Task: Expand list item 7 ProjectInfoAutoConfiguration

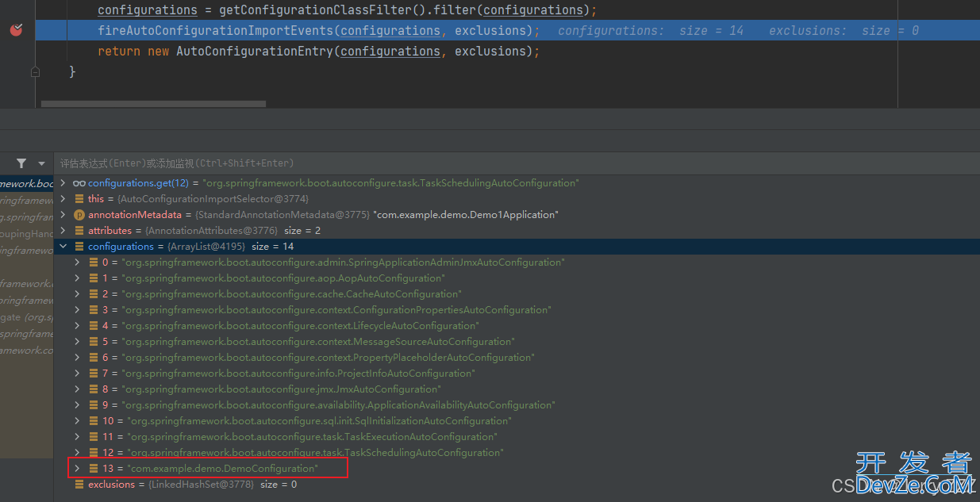Action: [77, 374]
